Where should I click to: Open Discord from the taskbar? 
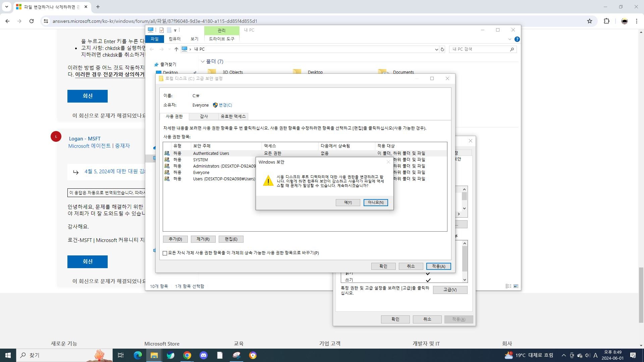(204, 355)
